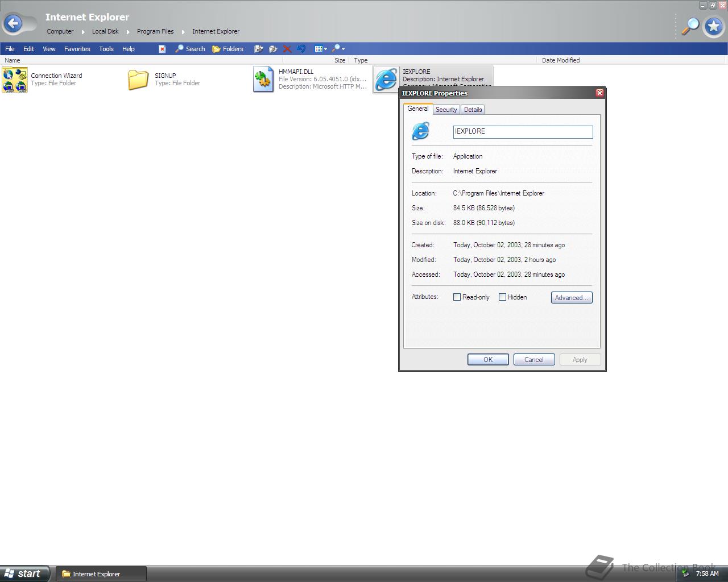
Task: Open the Tools menu
Action: click(x=106, y=49)
